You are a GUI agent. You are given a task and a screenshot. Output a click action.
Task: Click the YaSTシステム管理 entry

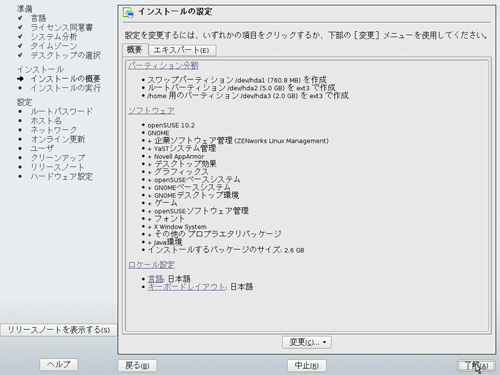(x=182, y=149)
